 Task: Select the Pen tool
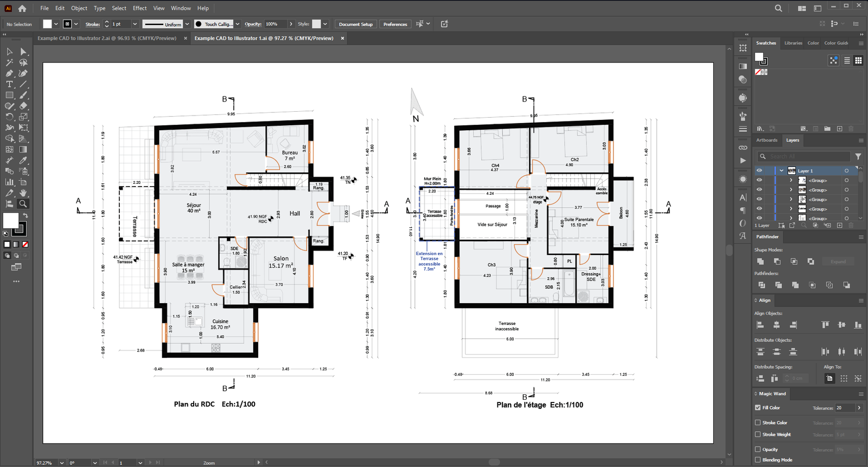pyautogui.click(x=9, y=73)
